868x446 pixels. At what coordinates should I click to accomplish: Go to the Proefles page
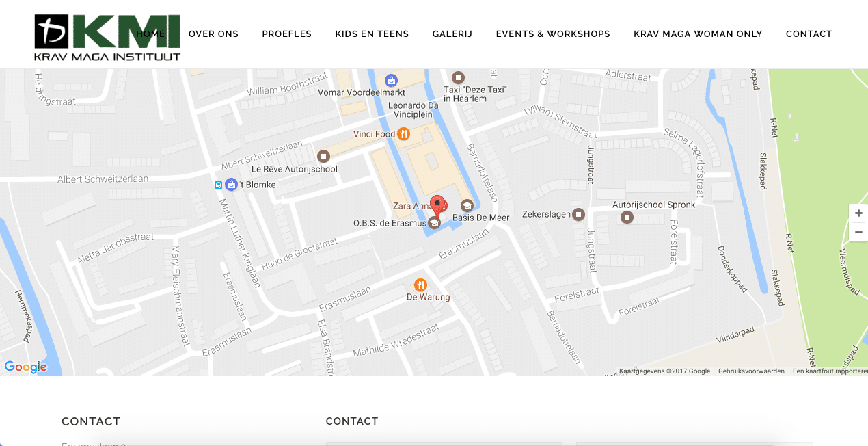286,34
